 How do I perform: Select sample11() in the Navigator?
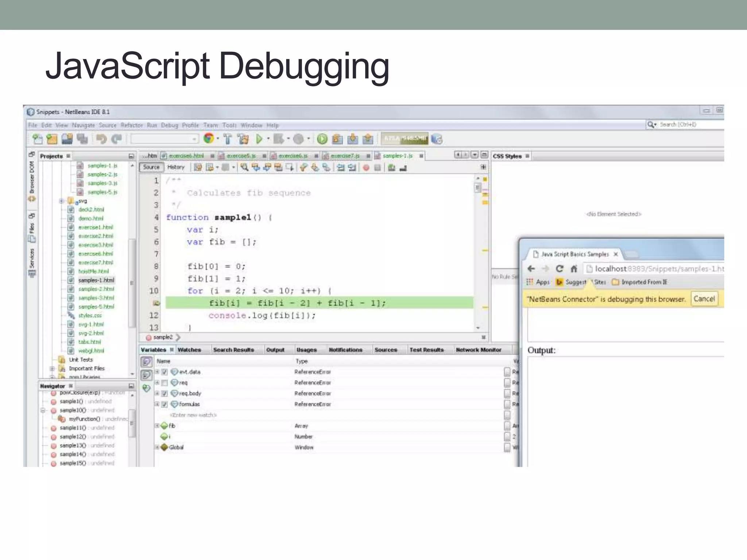(x=73, y=428)
